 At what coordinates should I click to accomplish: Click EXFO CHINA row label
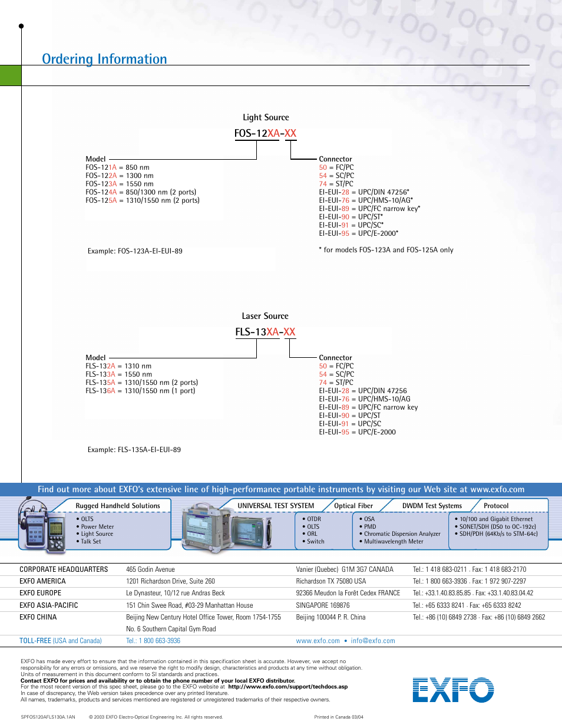[38, 617]
